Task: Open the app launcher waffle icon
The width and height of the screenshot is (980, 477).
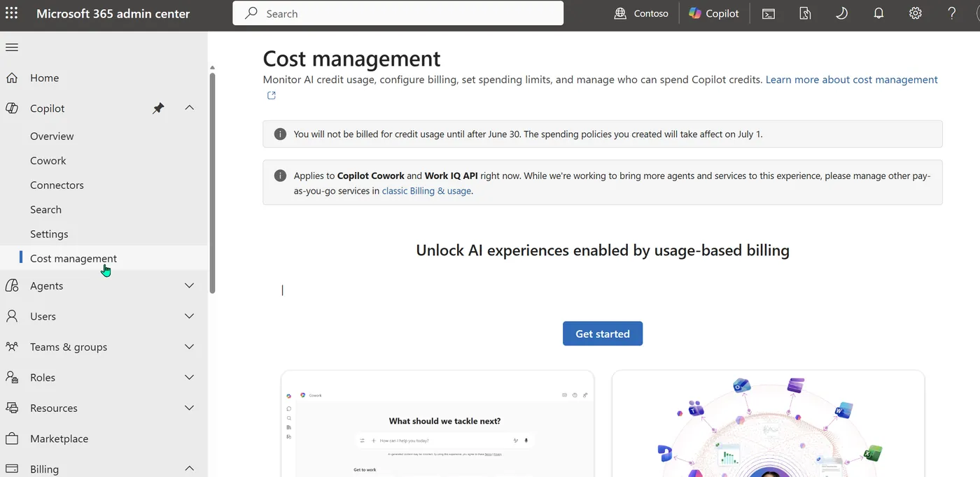Action: tap(12, 13)
